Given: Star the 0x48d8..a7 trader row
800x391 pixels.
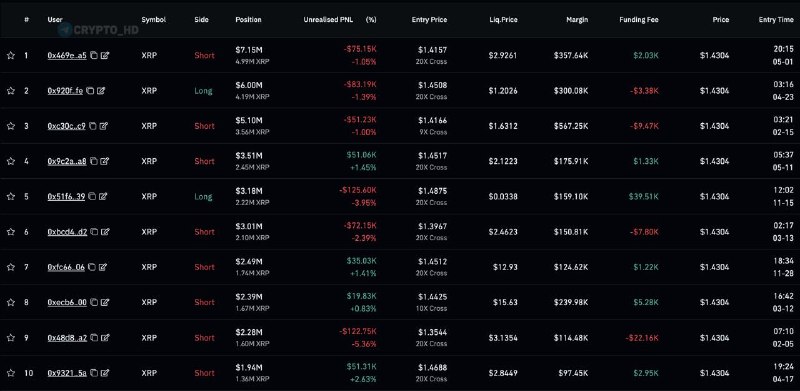Looking at the screenshot, I should [11, 337].
